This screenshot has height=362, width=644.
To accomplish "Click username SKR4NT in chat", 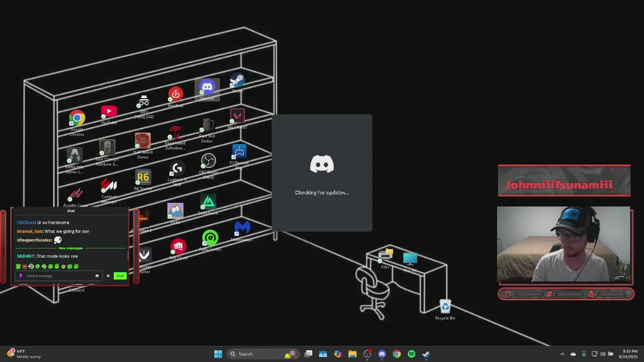I will pyautogui.click(x=25, y=256).
